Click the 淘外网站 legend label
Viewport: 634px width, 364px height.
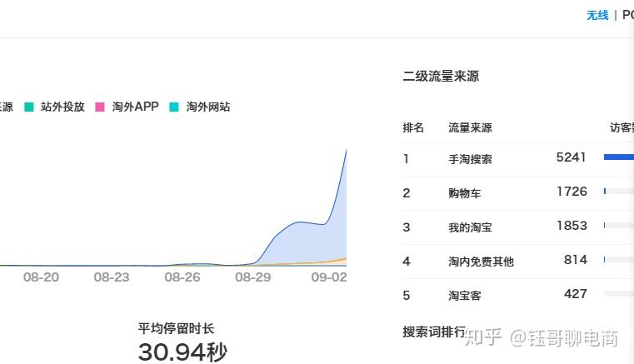click(x=207, y=107)
